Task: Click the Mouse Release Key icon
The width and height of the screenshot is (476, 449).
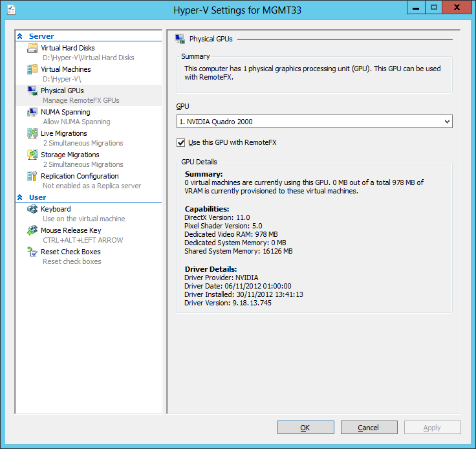Action: [32, 230]
